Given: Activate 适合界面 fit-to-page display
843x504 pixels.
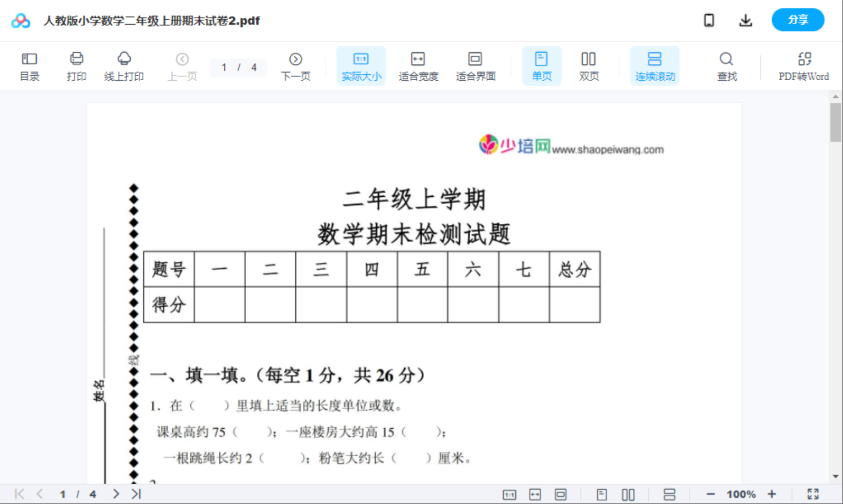Looking at the screenshot, I should tap(475, 65).
